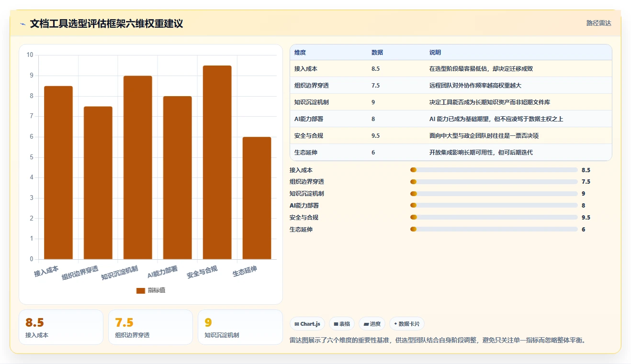Open the 8.5 接入成本 data card

coord(61,327)
